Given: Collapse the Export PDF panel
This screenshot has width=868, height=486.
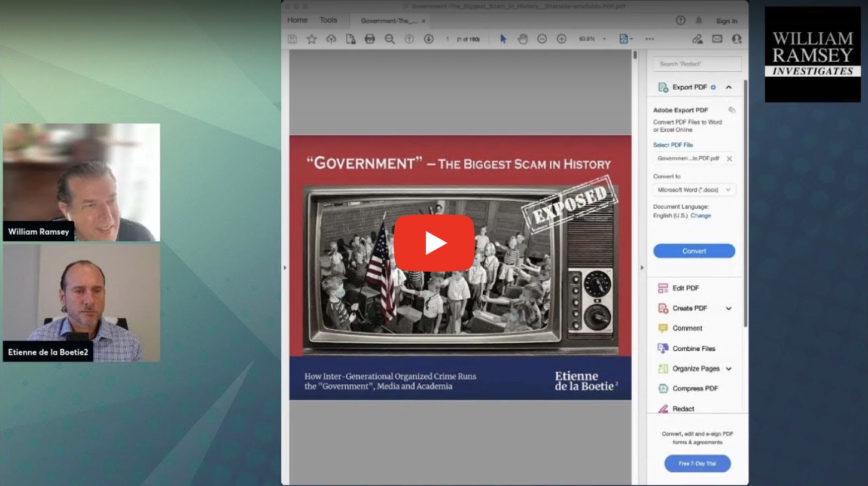Looking at the screenshot, I should pyautogui.click(x=729, y=87).
